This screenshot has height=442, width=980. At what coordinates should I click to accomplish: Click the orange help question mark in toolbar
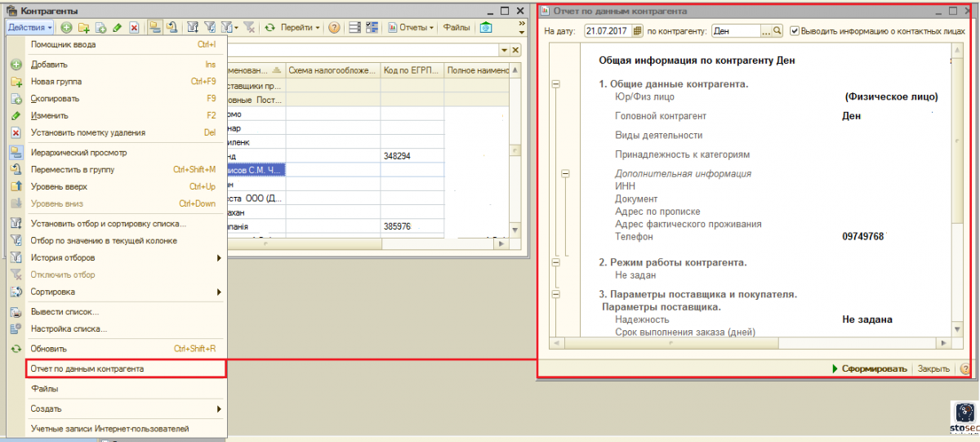334,28
